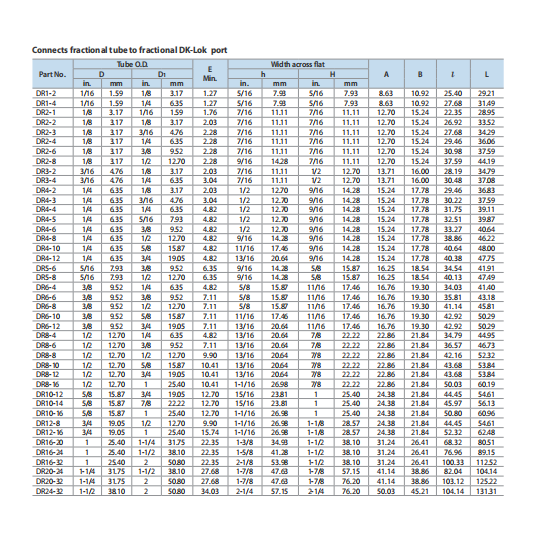Click part number DR1-2

coord(46,93)
